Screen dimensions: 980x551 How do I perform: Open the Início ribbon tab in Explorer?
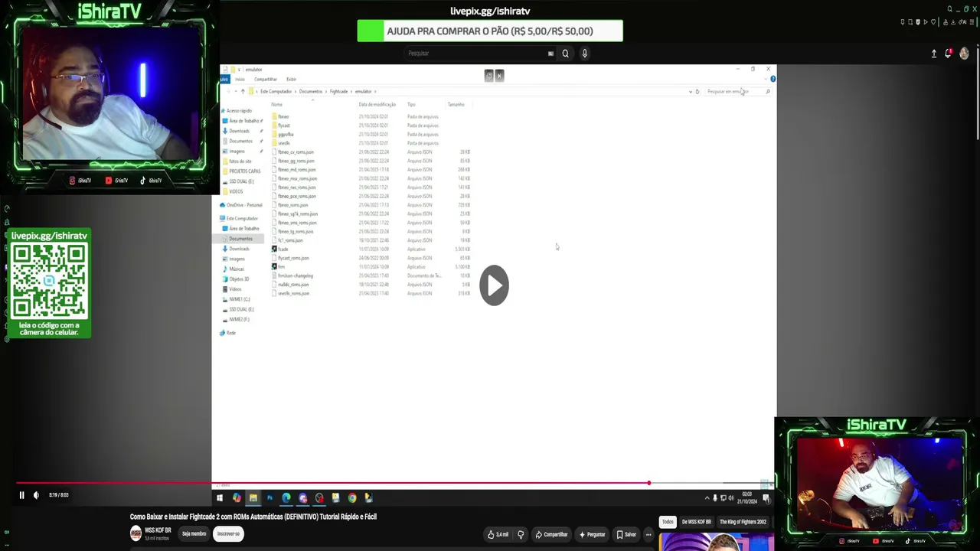coord(240,80)
